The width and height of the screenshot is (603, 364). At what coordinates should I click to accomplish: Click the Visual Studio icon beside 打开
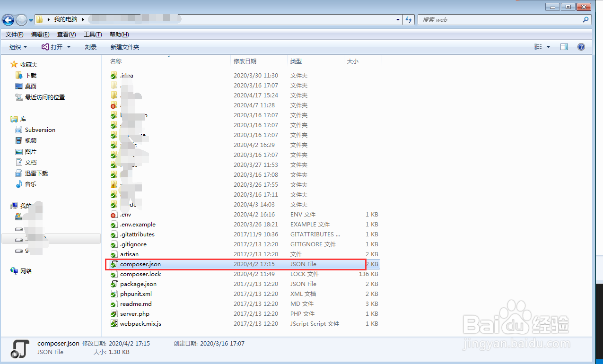pyautogui.click(x=45, y=47)
